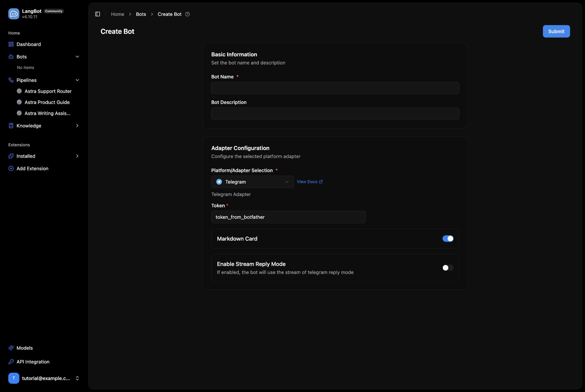Click the Dashboard grid icon
The image size is (585, 392).
11,44
